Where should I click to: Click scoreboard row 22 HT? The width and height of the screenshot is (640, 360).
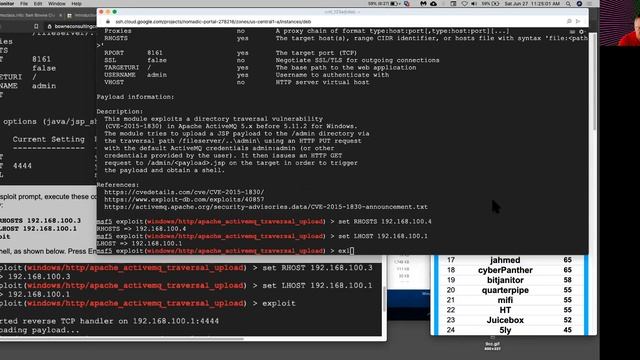(x=511, y=310)
